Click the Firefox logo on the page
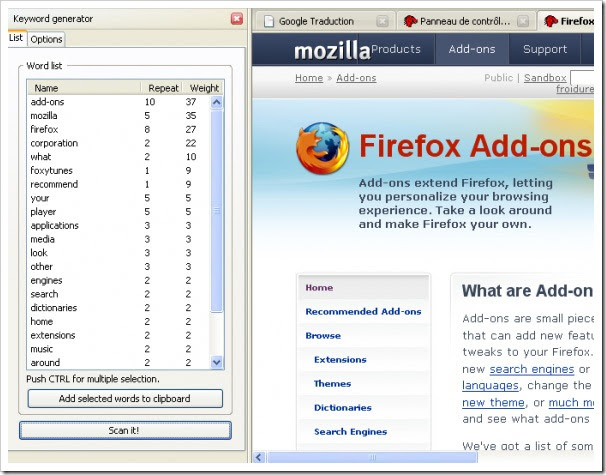 323,148
